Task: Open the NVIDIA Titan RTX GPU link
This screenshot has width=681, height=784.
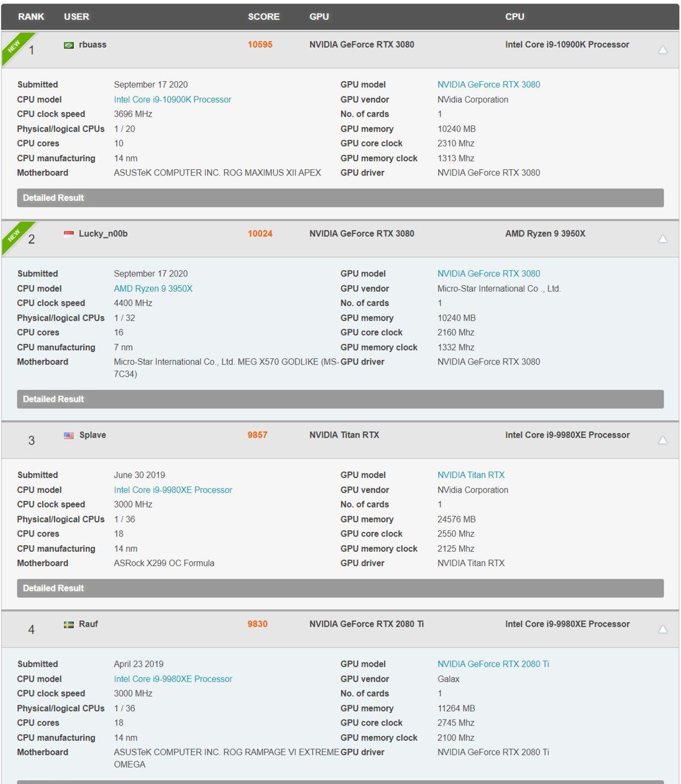Action: coord(472,475)
